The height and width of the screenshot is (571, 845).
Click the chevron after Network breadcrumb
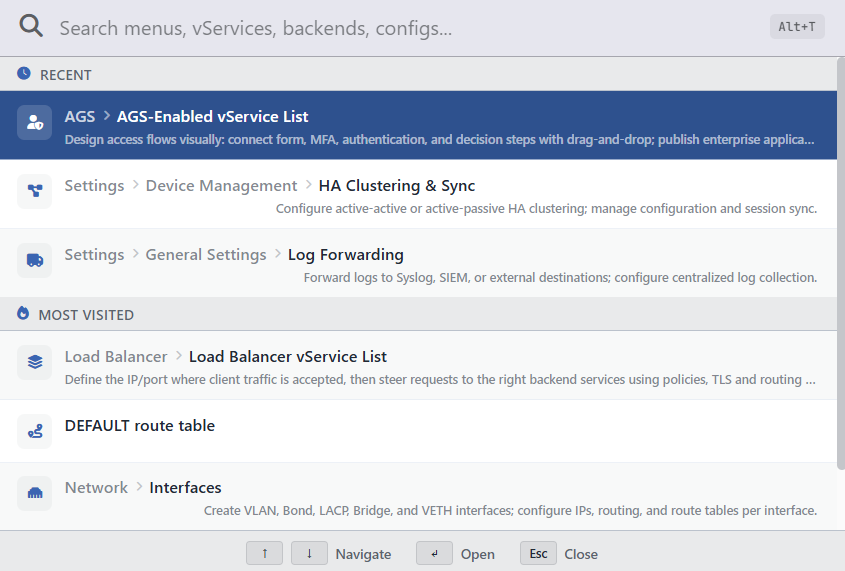(x=139, y=487)
